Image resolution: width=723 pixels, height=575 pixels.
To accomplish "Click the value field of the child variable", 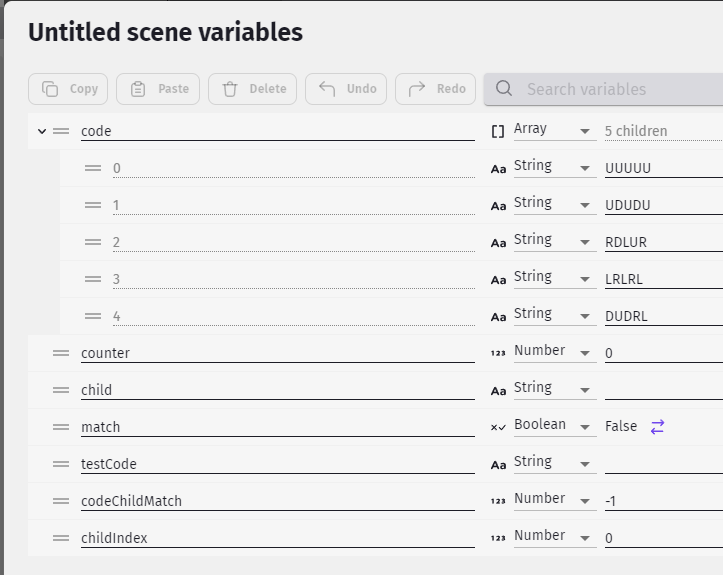I will click(x=664, y=390).
